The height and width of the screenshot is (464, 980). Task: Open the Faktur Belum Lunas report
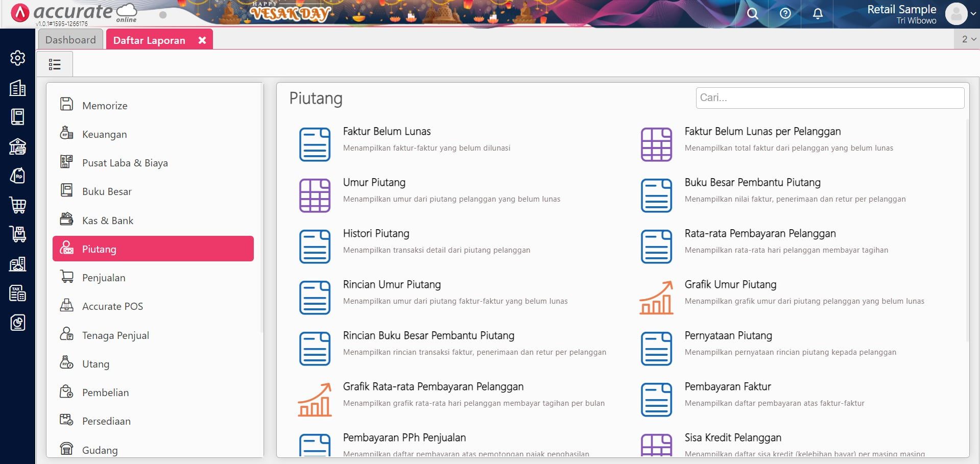pos(387,132)
